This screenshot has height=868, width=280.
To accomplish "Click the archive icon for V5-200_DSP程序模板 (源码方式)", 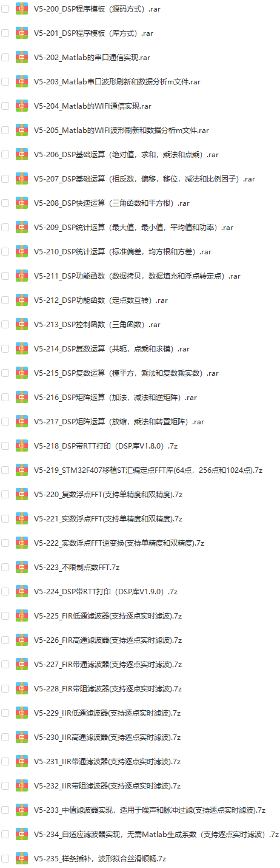I will [22, 8].
